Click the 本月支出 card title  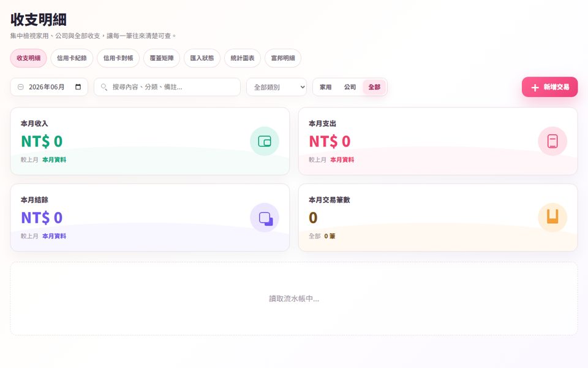click(322, 123)
